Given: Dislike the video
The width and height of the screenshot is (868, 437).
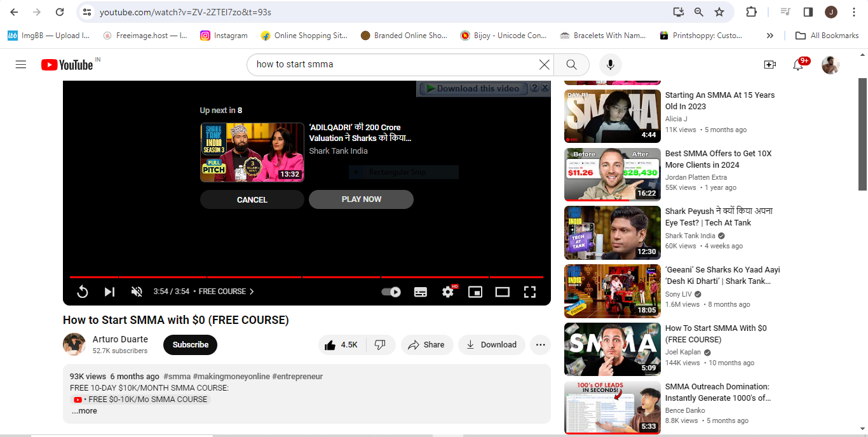Looking at the screenshot, I should 381,345.
